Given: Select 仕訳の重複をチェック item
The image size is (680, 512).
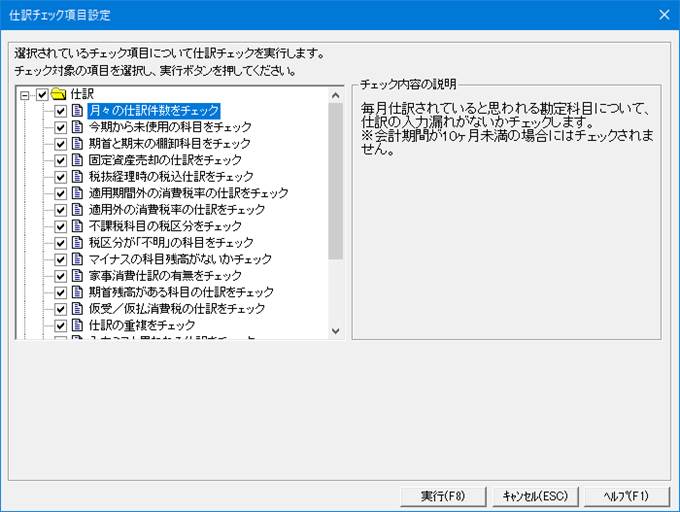Looking at the screenshot, I should [142, 326].
